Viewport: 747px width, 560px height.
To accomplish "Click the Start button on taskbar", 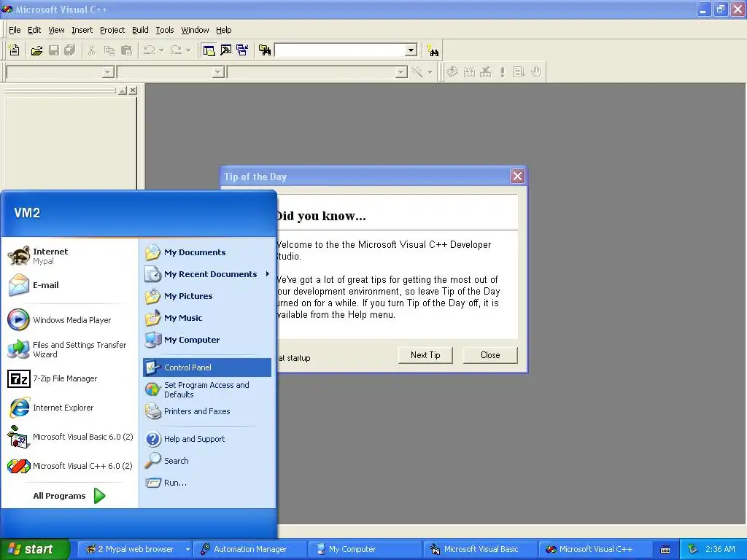I will point(34,549).
